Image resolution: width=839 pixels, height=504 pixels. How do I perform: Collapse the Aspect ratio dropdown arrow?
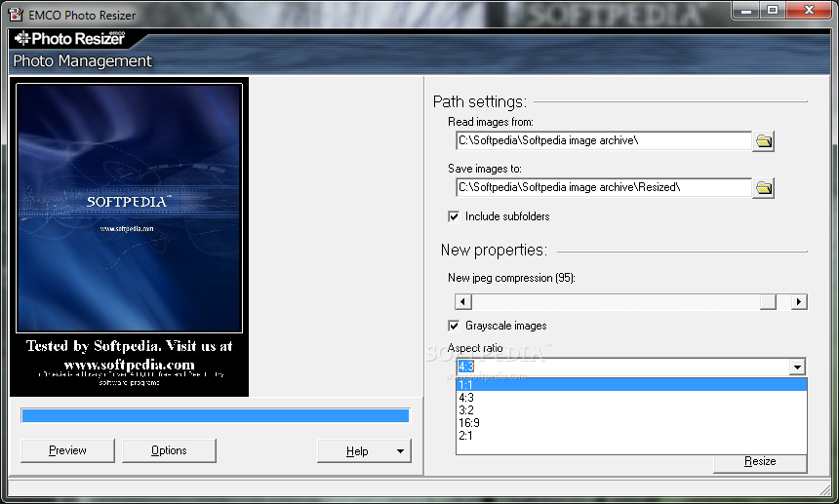(797, 367)
